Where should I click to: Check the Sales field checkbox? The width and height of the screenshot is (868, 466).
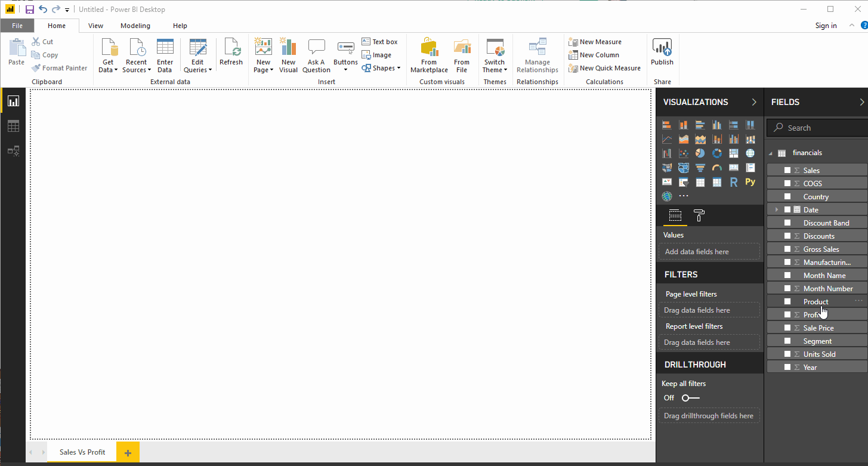pyautogui.click(x=787, y=171)
